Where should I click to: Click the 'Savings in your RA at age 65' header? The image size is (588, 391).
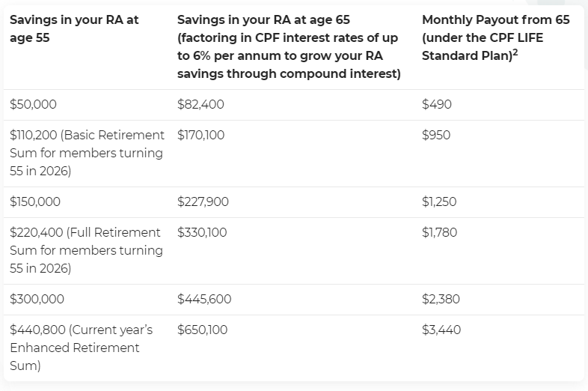pyautogui.click(x=290, y=46)
